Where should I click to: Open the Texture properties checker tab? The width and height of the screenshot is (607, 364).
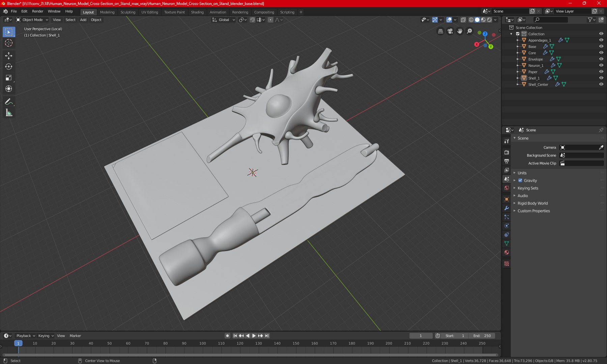click(x=507, y=264)
